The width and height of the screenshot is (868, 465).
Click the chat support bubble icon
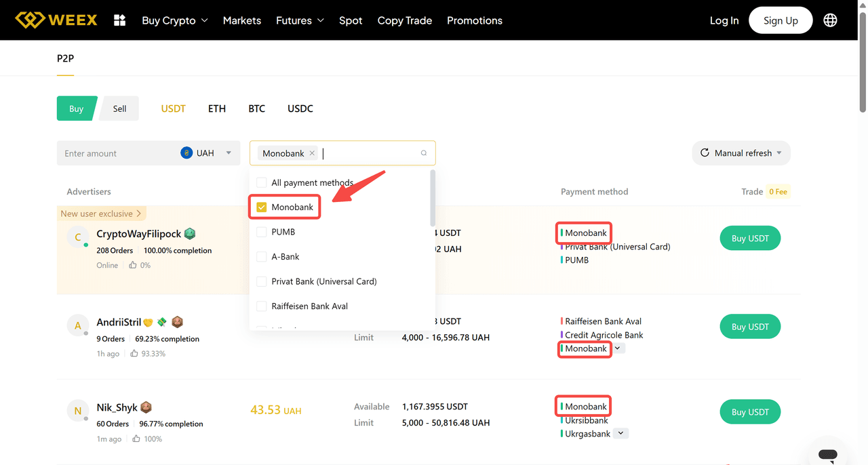(x=827, y=454)
